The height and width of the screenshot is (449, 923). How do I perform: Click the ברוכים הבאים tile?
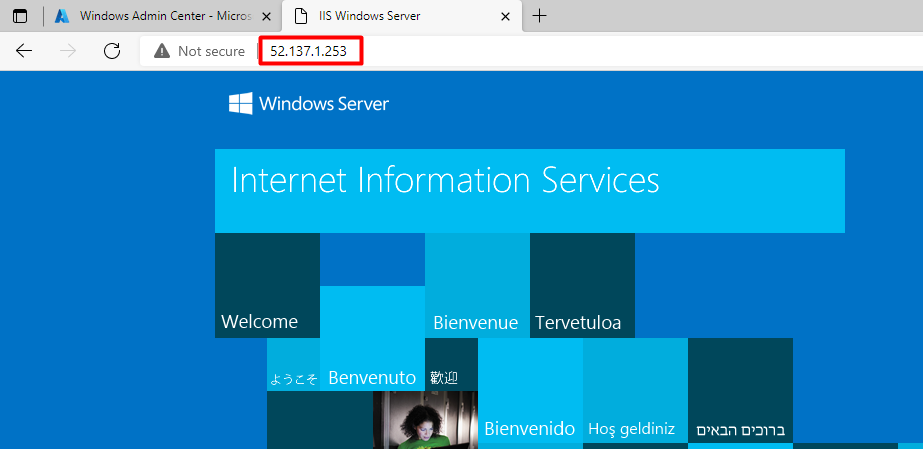(x=741, y=390)
